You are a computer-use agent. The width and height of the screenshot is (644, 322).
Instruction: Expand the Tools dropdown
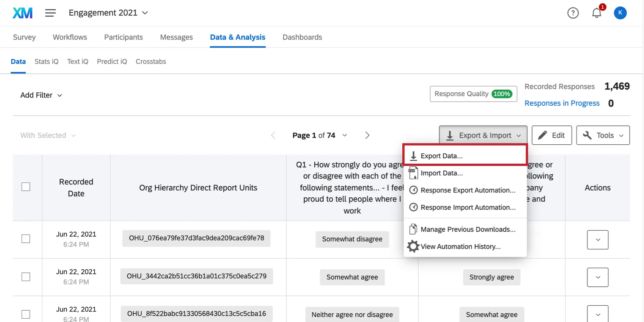(x=603, y=135)
